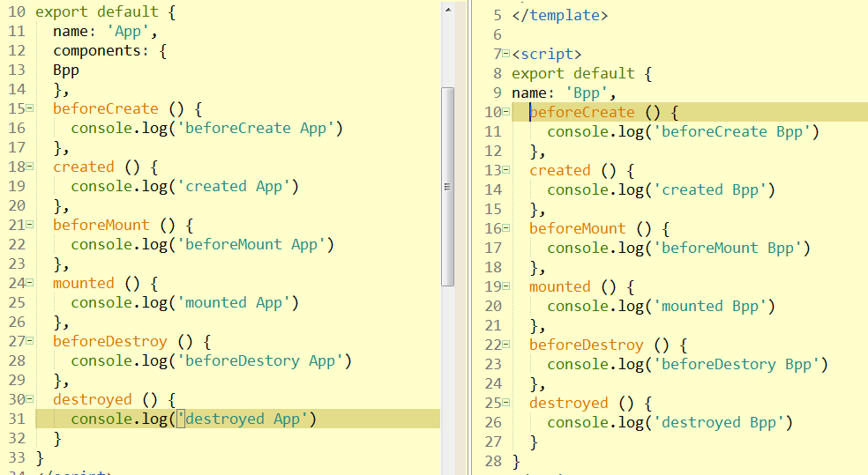This screenshot has height=475, width=868.
Task: Click 'components:' key in left pane
Action: (x=101, y=51)
